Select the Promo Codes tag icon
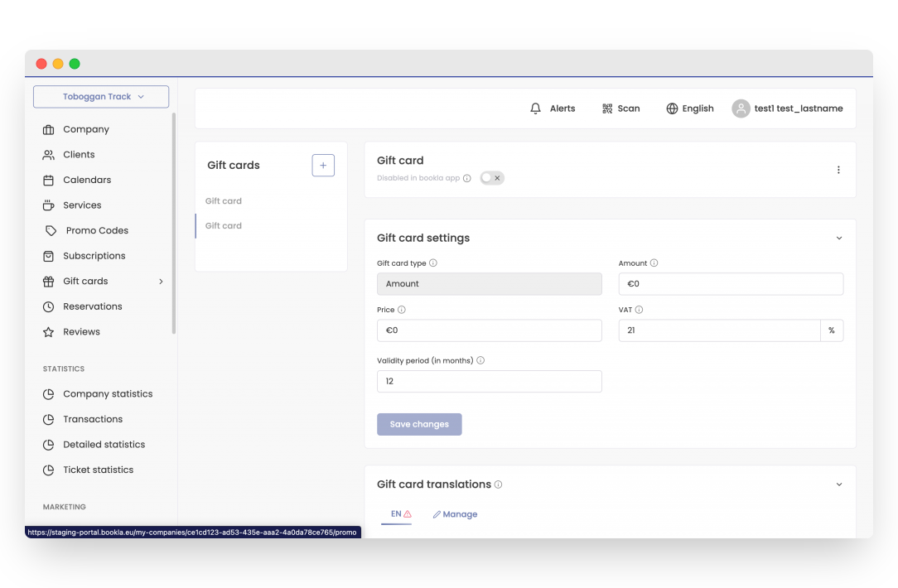The height and width of the screenshot is (588, 898). pos(48,230)
